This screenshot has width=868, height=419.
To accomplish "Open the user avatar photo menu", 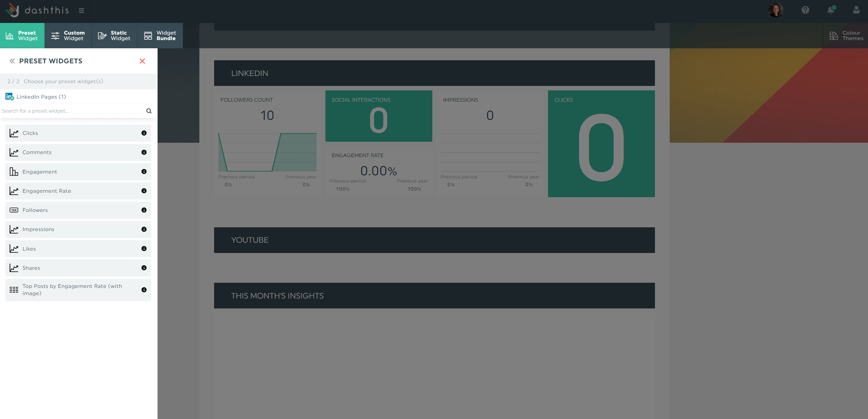I will (776, 10).
